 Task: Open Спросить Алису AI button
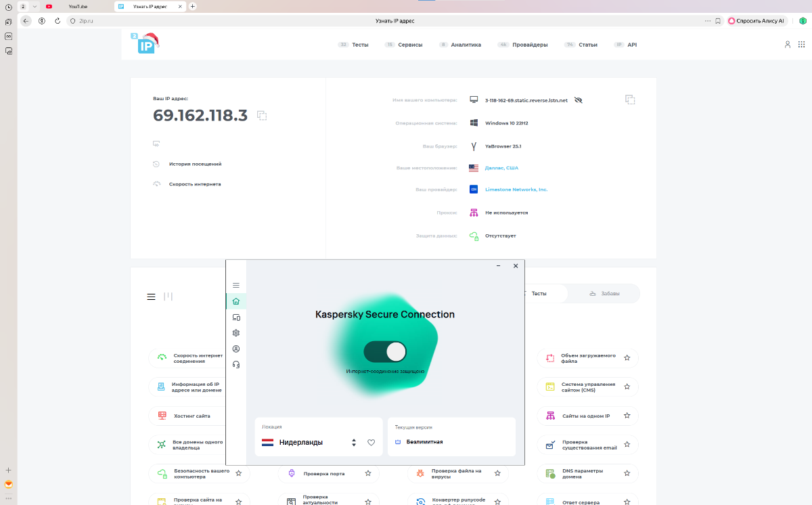[x=757, y=21]
